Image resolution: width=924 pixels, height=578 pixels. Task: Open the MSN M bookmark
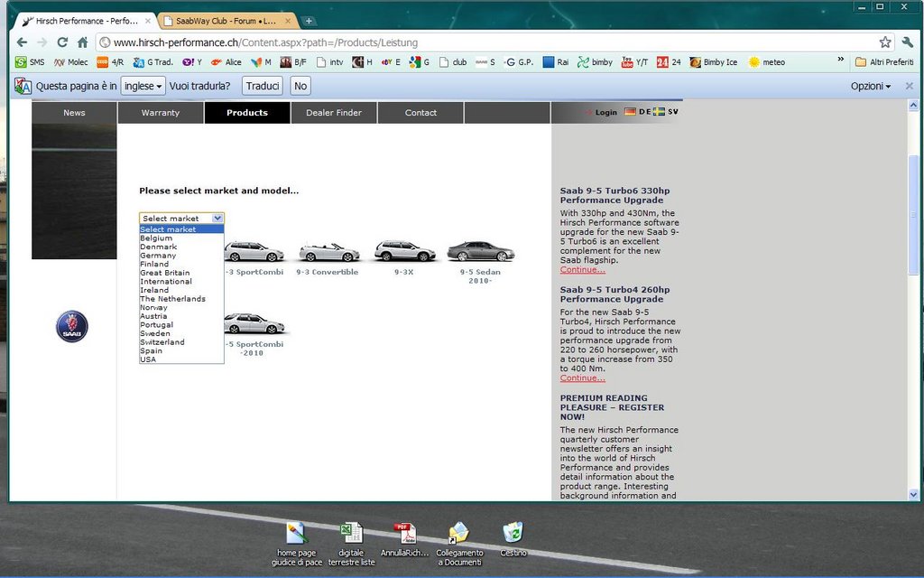[x=261, y=62]
